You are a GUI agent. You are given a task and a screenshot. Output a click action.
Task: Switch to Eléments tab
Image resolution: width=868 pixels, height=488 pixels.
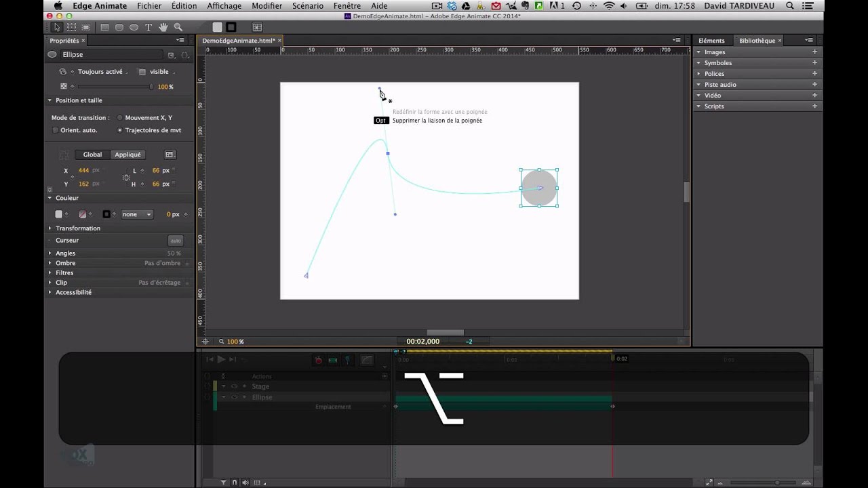coord(711,41)
